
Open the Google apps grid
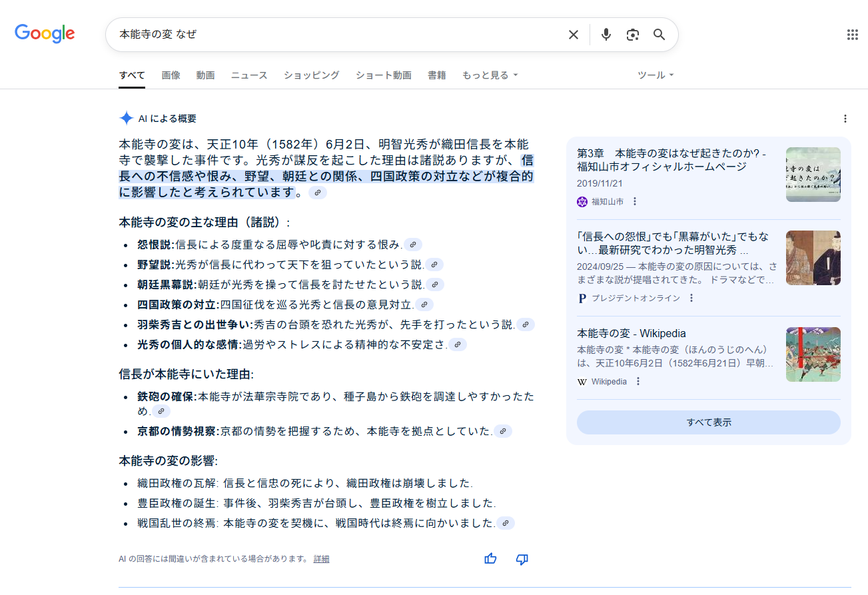coord(852,35)
